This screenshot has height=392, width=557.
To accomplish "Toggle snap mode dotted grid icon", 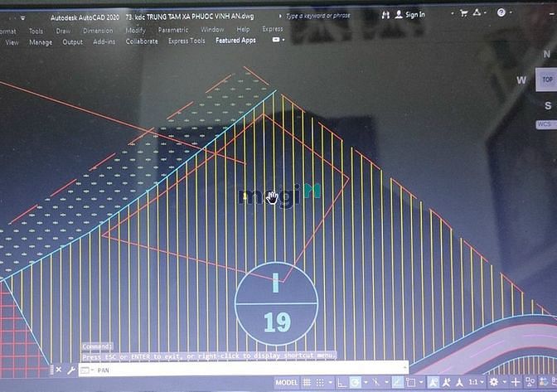I will tap(320, 382).
